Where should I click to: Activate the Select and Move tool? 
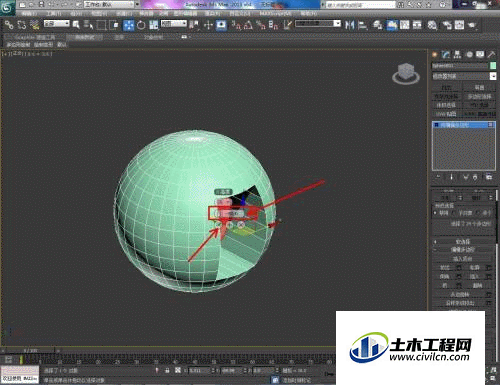coord(128,25)
